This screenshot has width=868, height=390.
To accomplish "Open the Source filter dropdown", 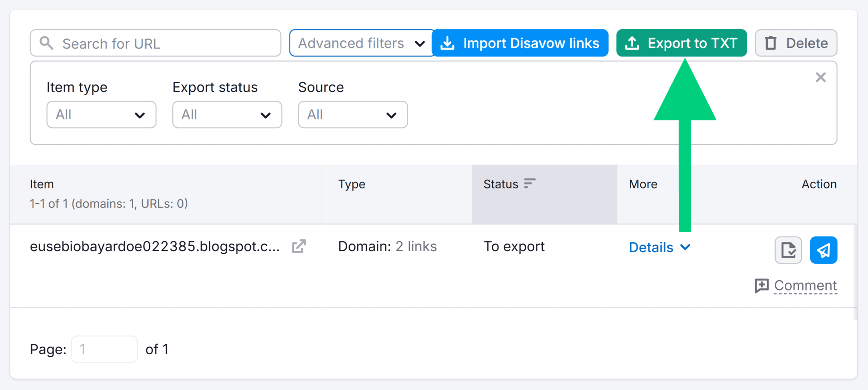I will [x=352, y=115].
